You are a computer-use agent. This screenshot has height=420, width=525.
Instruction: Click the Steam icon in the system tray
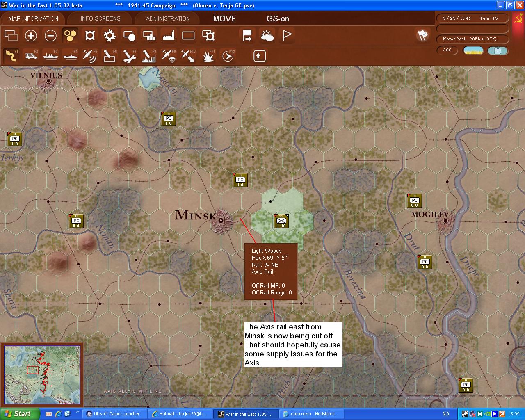click(465, 414)
